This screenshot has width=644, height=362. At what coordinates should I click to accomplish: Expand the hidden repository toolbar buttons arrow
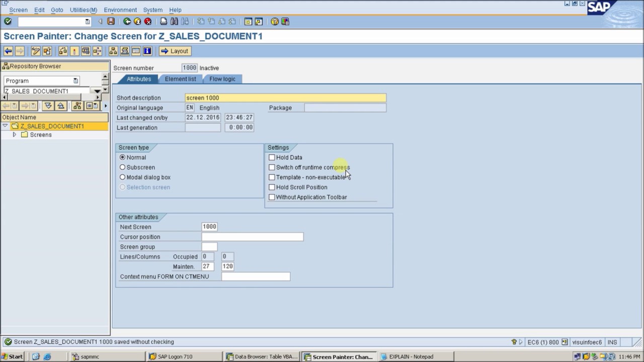click(x=106, y=106)
